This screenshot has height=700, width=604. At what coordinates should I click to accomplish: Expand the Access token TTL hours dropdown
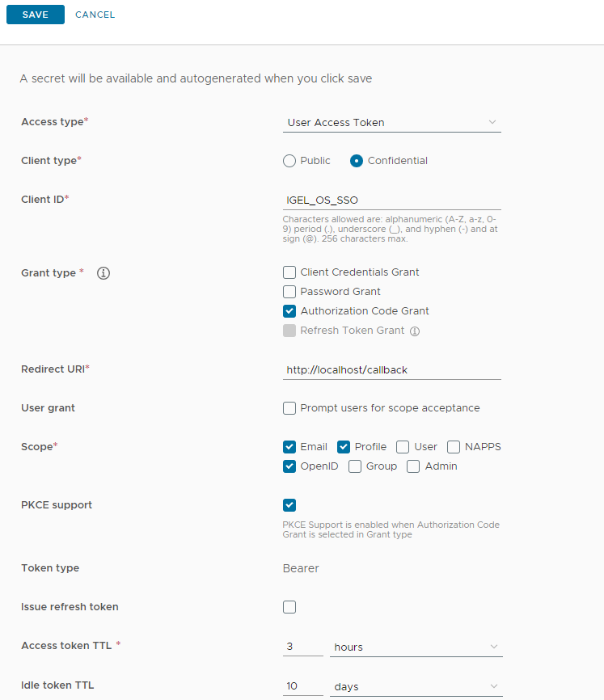click(x=416, y=647)
